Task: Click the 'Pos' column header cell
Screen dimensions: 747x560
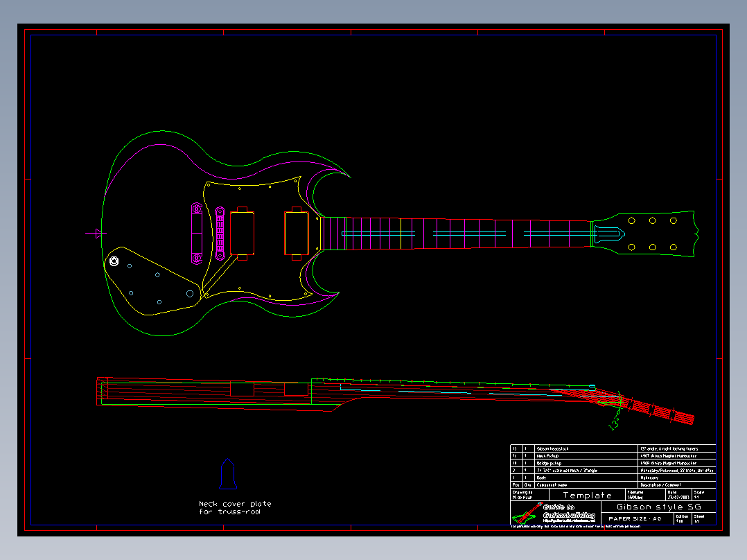Action: [516, 484]
